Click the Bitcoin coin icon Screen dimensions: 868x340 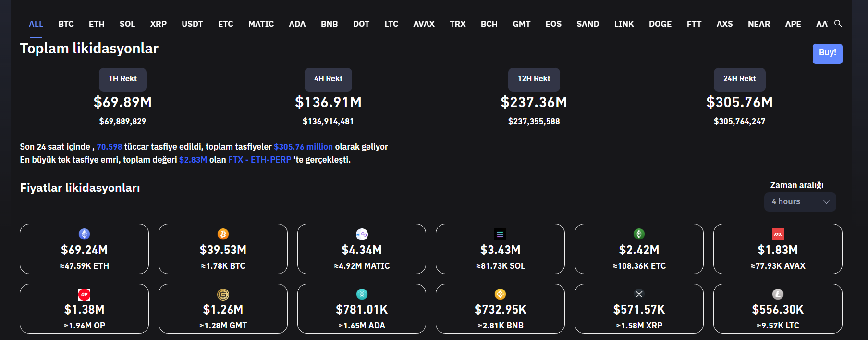[223, 234]
